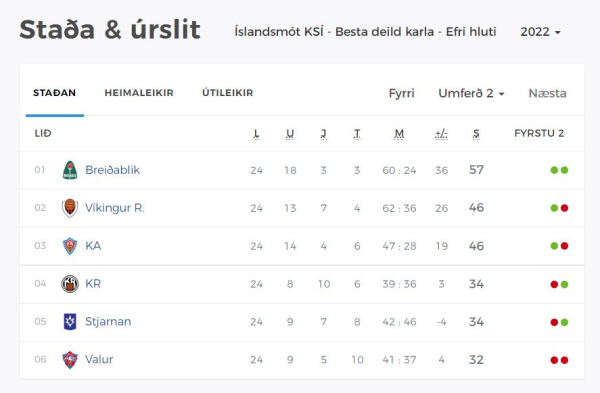Click the KR team badge
The image size is (600, 393).
70,284
